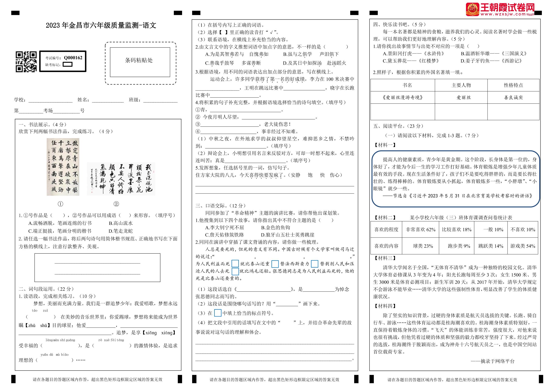Check the 缺考标记 box
554x392 pixels.
tap(67, 64)
